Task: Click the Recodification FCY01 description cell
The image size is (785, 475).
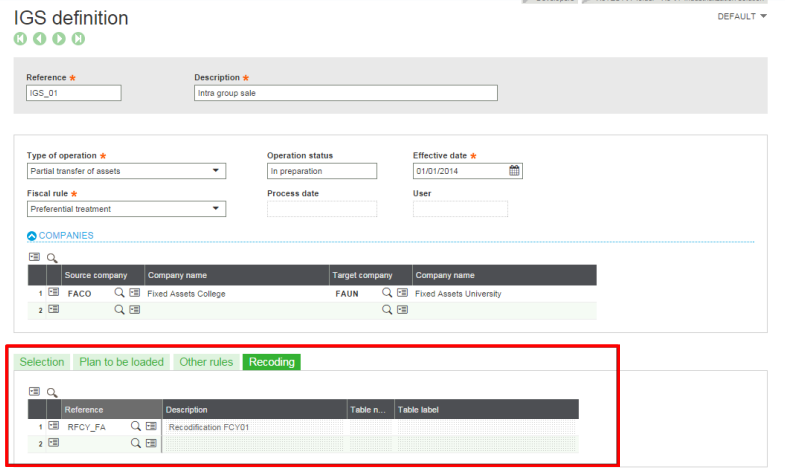Action: pyautogui.click(x=255, y=427)
